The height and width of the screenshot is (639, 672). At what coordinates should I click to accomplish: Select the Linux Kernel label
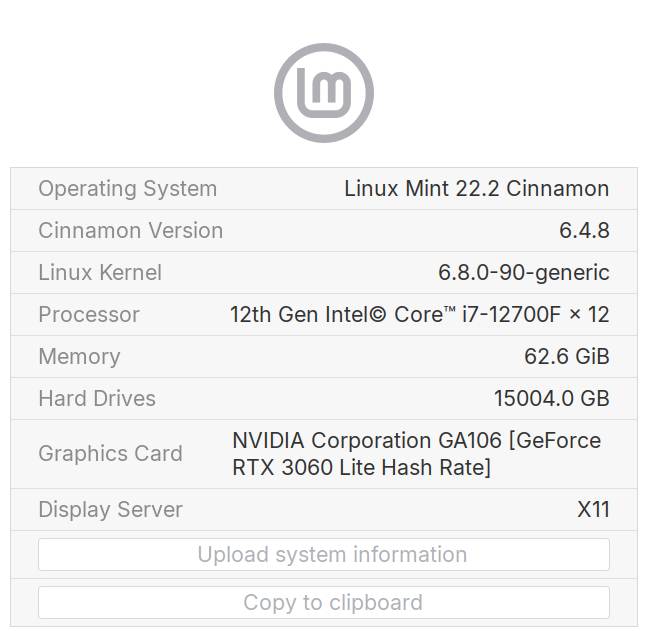click(100, 272)
